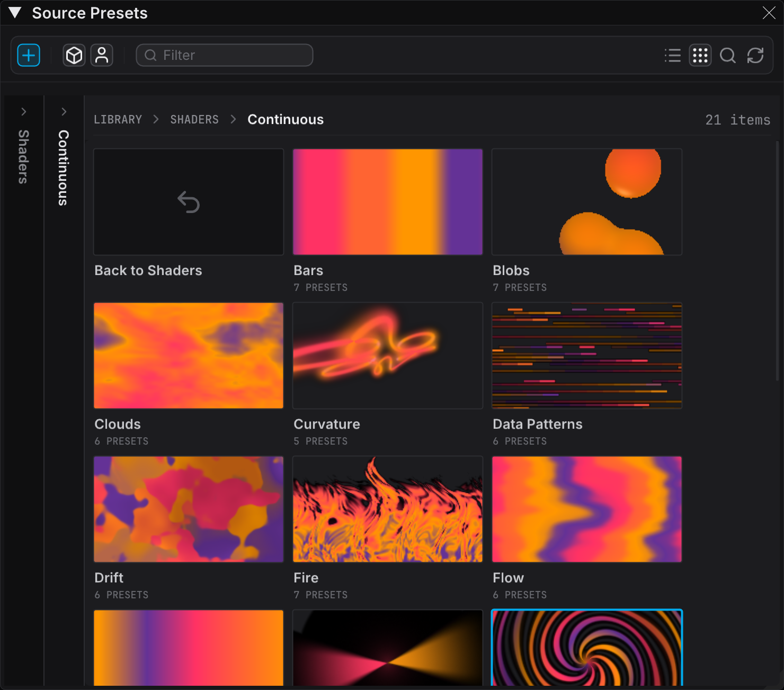784x690 pixels.
Task: Click the back arrow icon in first tile
Action: (x=189, y=202)
